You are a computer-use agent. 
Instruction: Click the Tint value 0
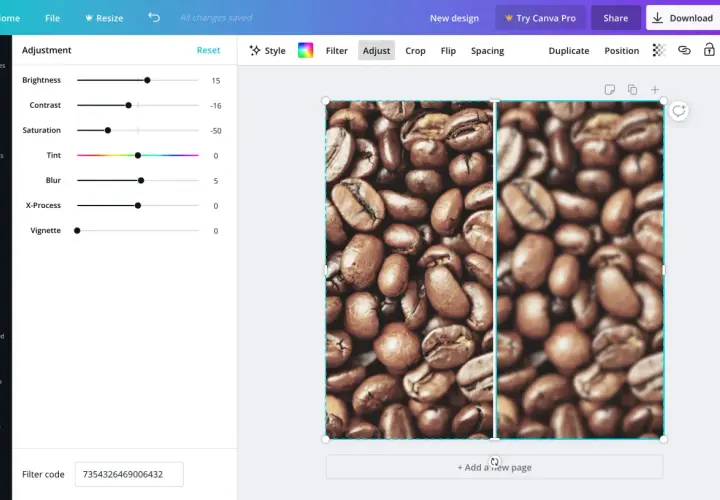pos(216,156)
